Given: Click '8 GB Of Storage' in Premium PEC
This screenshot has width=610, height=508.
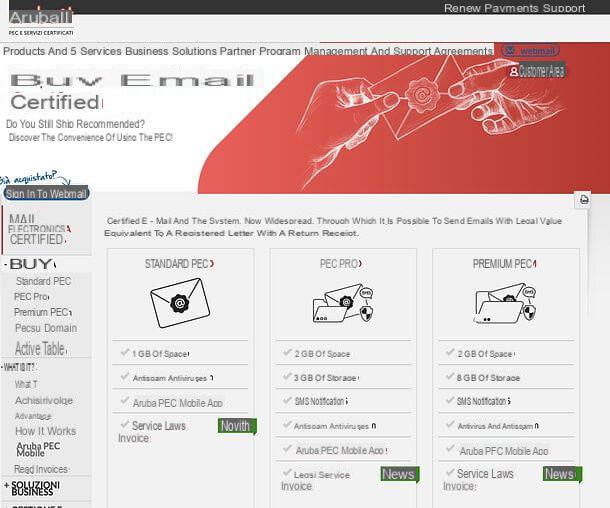Looking at the screenshot, I should click(488, 378).
